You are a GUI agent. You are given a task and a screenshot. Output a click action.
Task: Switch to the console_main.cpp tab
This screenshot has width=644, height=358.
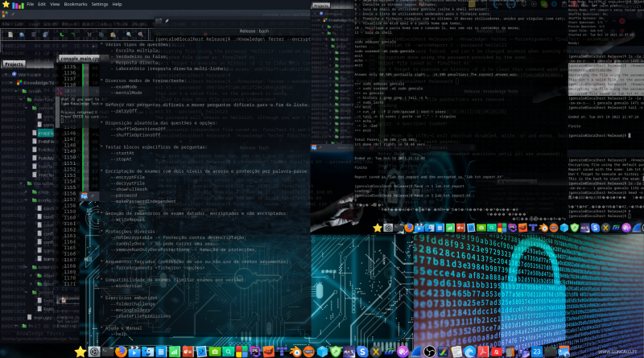pyautogui.click(x=79, y=59)
